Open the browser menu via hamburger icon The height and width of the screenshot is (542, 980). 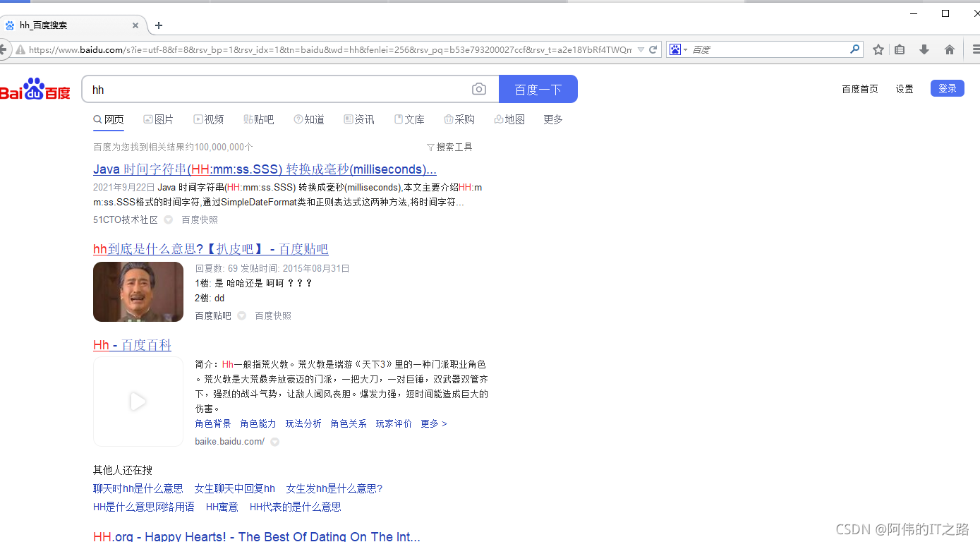point(976,49)
